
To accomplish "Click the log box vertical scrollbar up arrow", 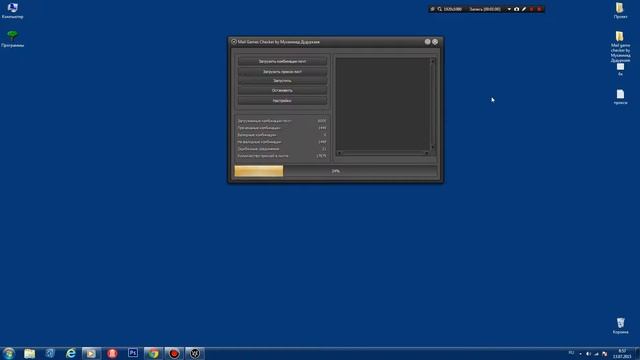I will [433, 61].
